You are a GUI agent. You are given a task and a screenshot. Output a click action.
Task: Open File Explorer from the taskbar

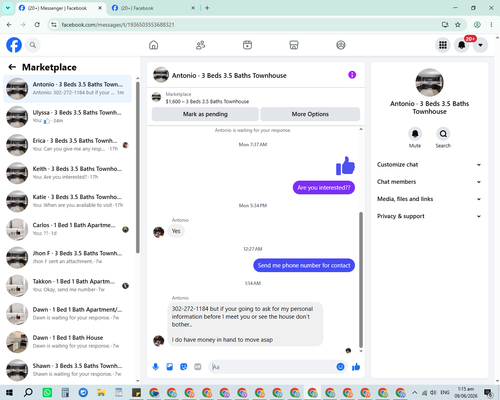(101, 393)
